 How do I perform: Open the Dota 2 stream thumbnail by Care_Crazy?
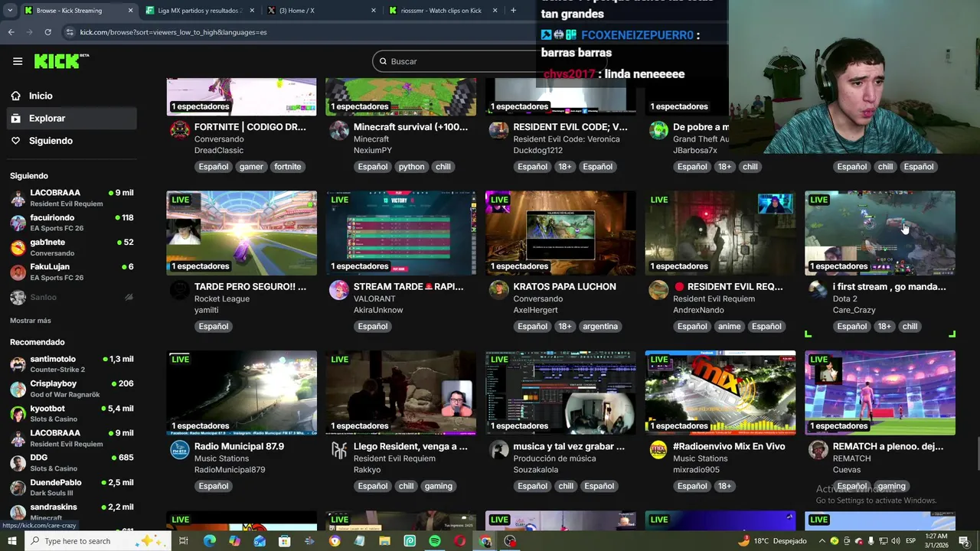[x=880, y=233]
